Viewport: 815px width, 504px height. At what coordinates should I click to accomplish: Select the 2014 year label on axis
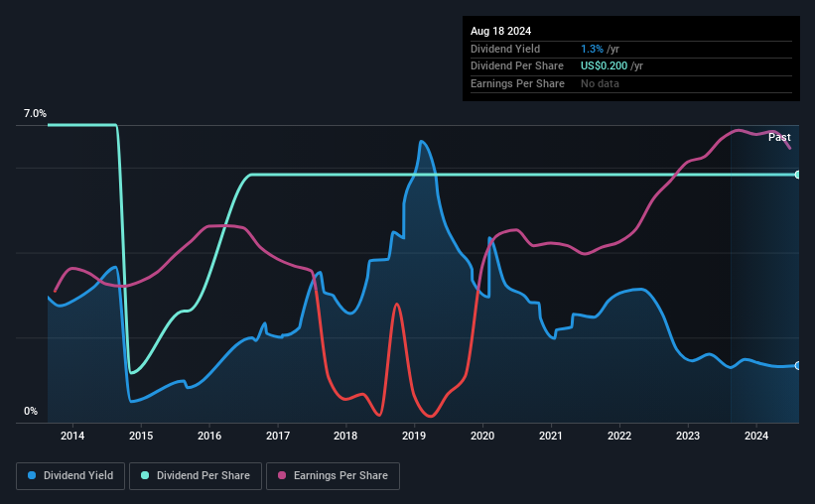click(72, 435)
